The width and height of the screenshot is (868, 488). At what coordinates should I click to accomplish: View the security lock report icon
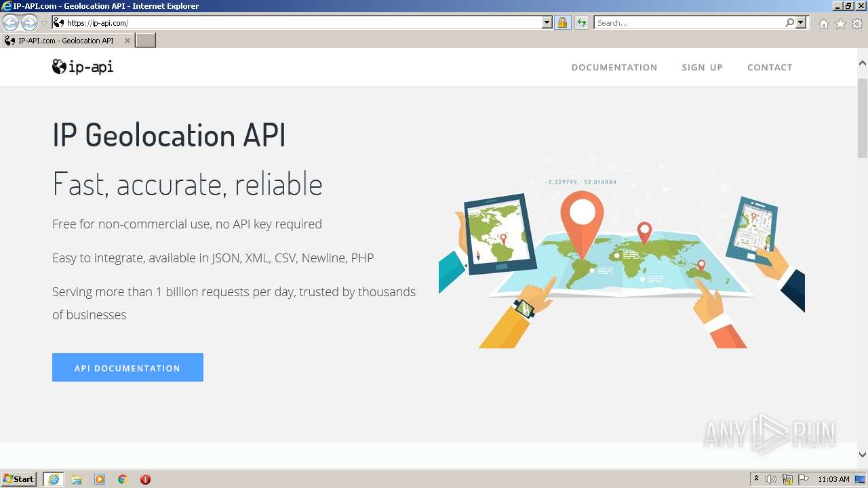(x=562, y=22)
